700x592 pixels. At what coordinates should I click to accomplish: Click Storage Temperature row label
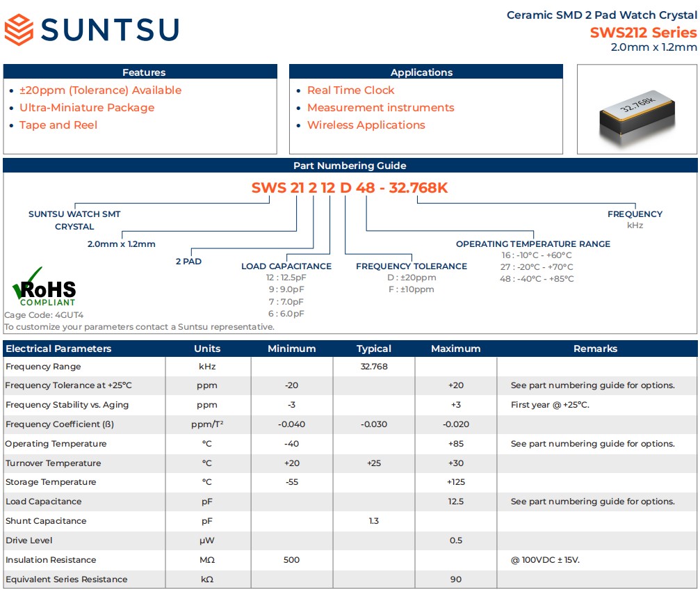point(51,482)
